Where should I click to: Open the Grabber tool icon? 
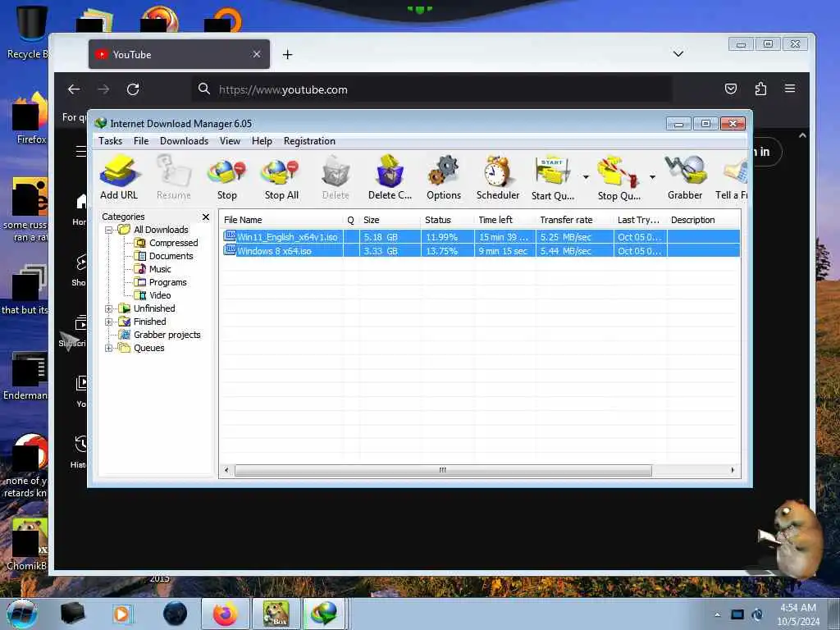(x=685, y=178)
